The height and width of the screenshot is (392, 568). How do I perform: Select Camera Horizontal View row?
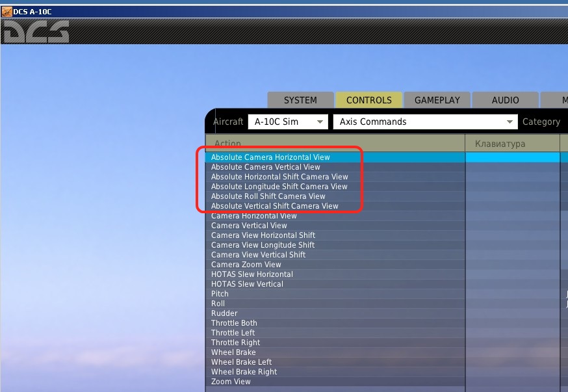[x=335, y=216]
